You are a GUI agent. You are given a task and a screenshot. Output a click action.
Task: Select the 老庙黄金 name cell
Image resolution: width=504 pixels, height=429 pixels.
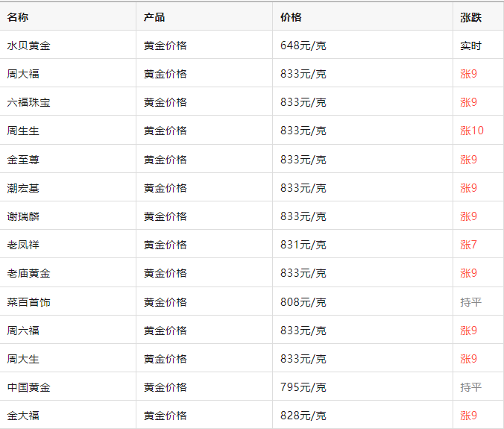click(x=29, y=273)
